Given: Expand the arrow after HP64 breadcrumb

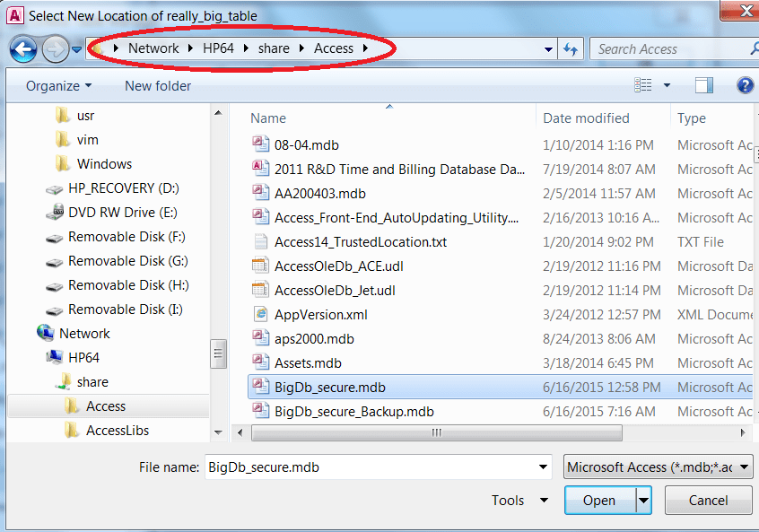Looking at the screenshot, I should point(247,48).
